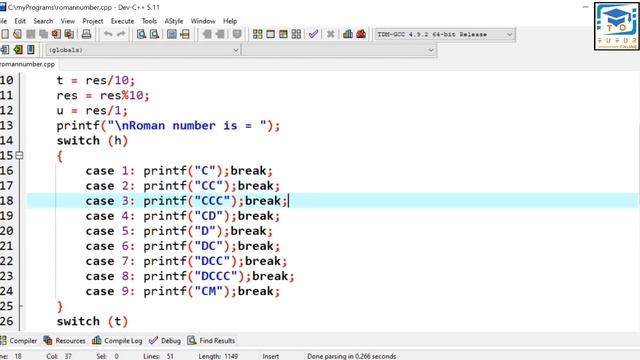Image resolution: width=640 pixels, height=360 pixels.
Task: Open the AStyle menu
Action: click(x=173, y=21)
